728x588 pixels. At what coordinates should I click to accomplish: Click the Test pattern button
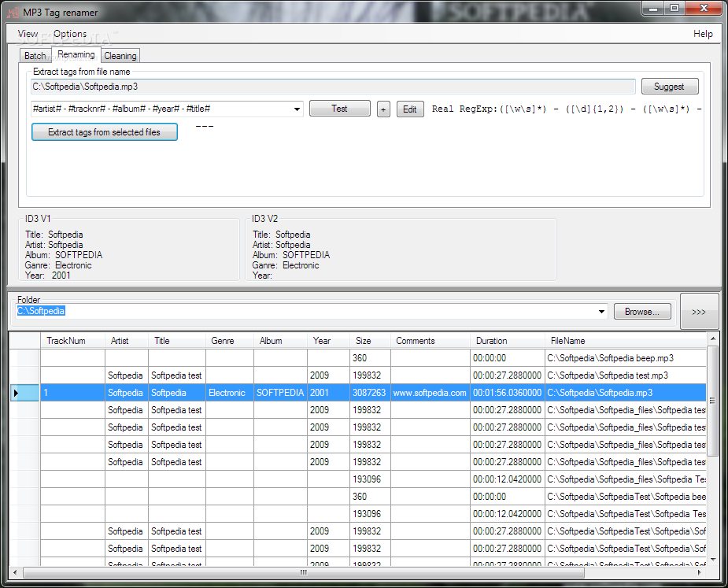click(339, 109)
